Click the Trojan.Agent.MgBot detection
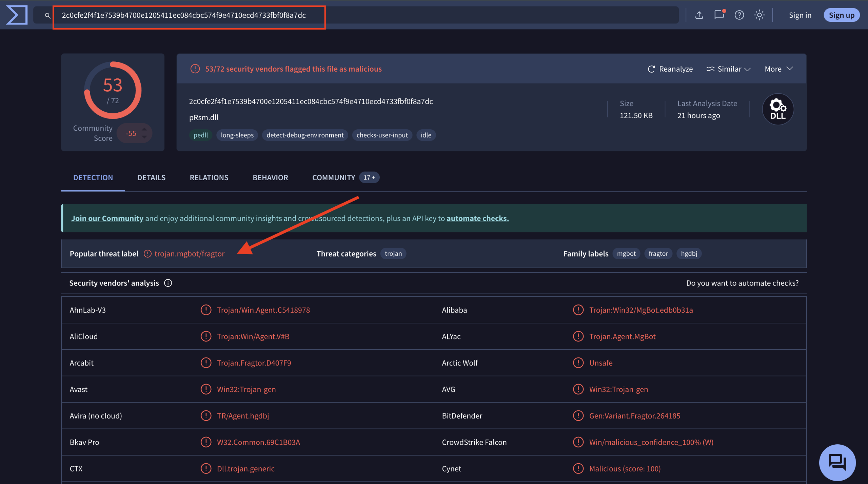The width and height of the screenshot is (868, 484). (x=622, y=336)
